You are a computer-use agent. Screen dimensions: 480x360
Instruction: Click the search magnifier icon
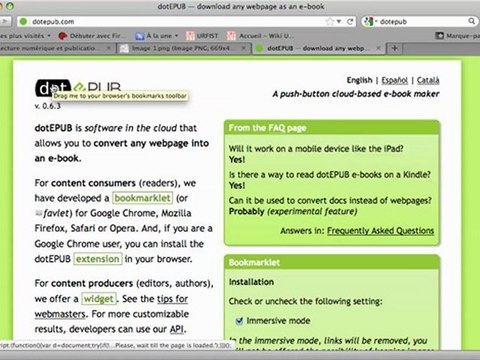471,21
